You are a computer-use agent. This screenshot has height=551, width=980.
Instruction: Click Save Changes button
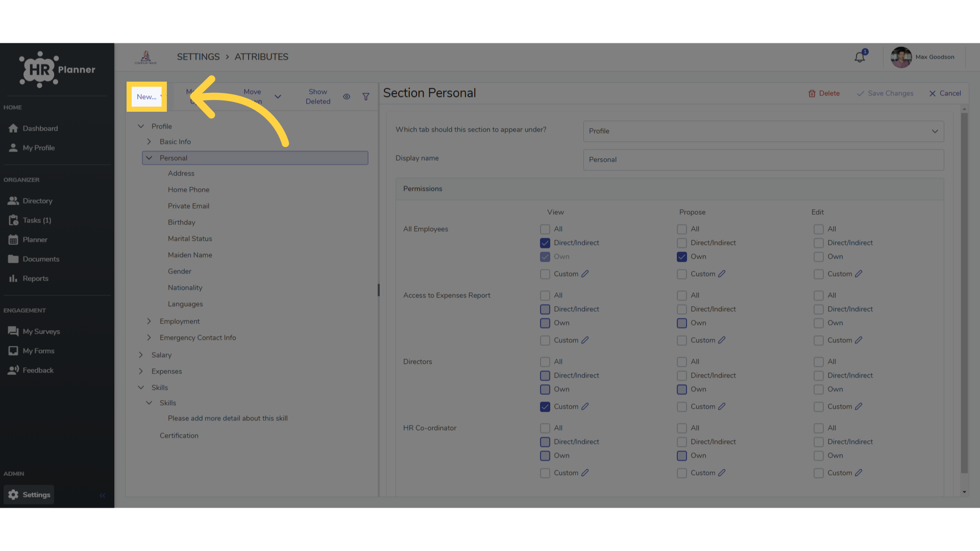pos(885,93)
